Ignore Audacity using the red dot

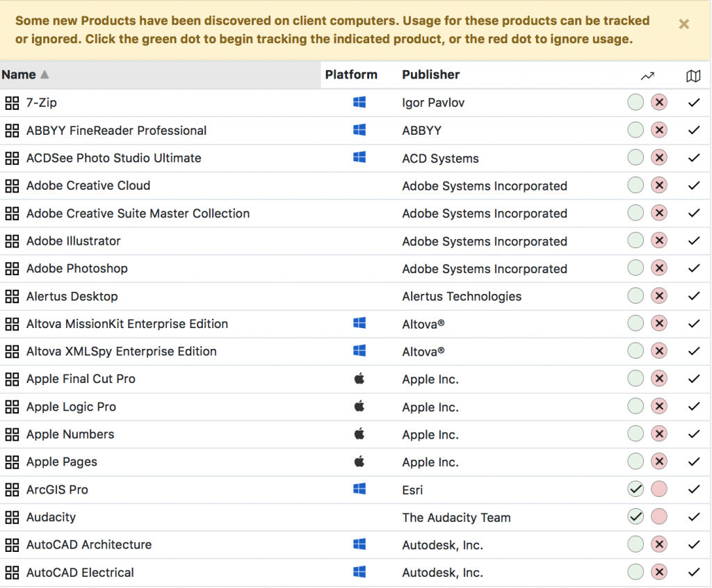[x=659, y=516]
